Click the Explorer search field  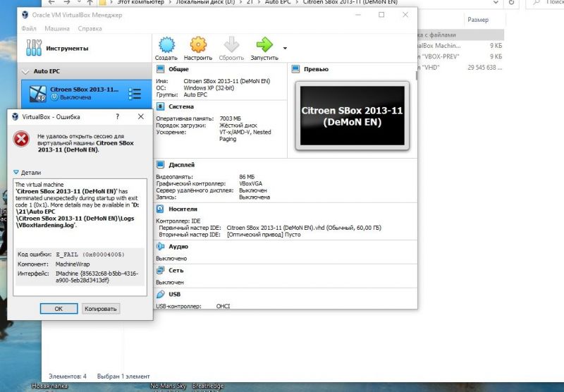[x=545, y=3]
